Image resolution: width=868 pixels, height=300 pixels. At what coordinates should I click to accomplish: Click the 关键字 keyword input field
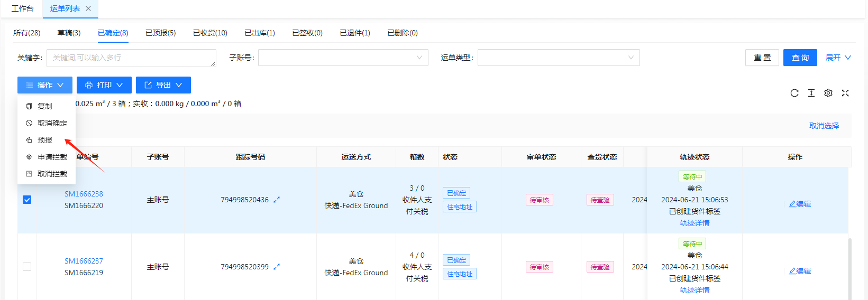(x=131, y=58)
